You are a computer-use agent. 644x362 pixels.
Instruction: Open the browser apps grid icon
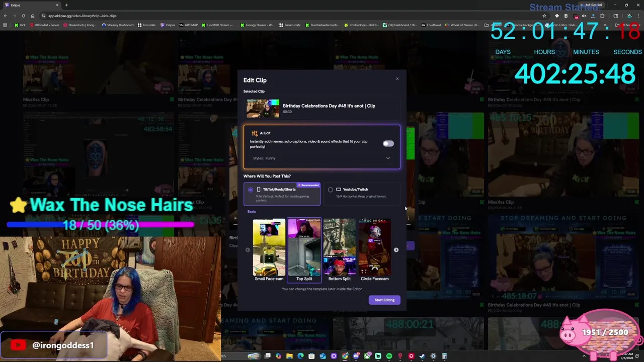pyautogui.click(x=5, y=25)
